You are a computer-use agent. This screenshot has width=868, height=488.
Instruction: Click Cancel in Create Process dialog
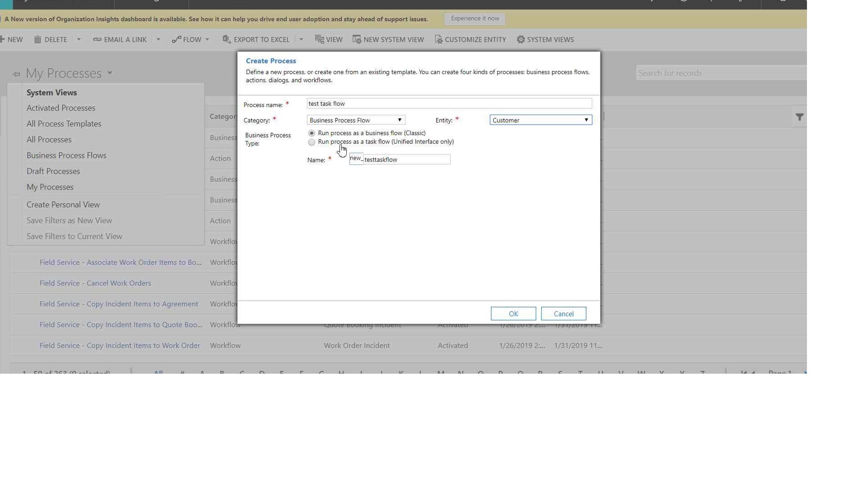[563, 314]
